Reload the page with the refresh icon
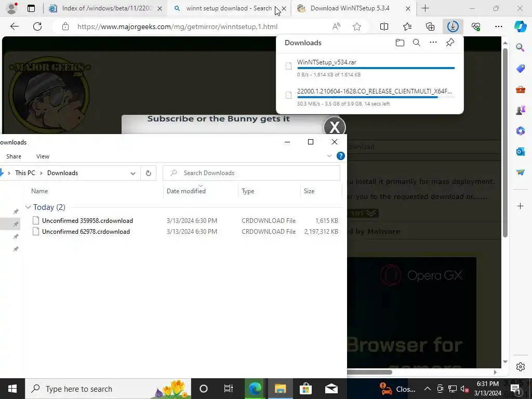Screen dimensions: 532x399 click(x=37, y=26)
